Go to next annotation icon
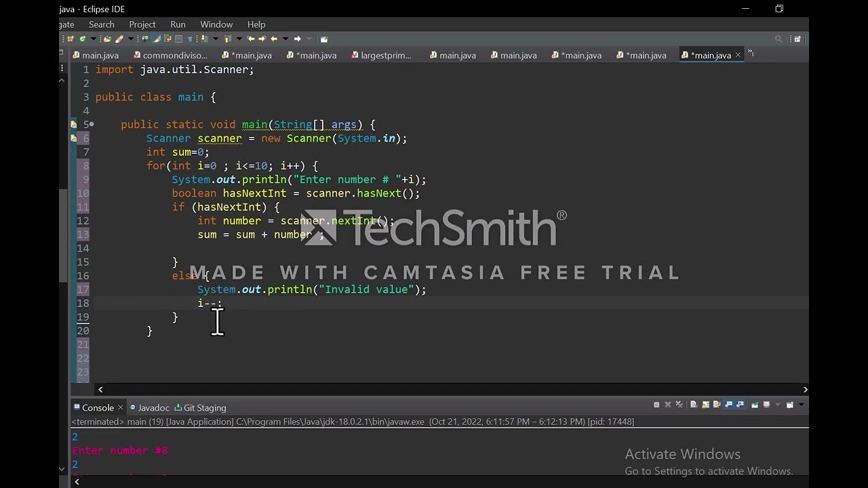Viewport: 868px width, 488px height. pos(205,39)
